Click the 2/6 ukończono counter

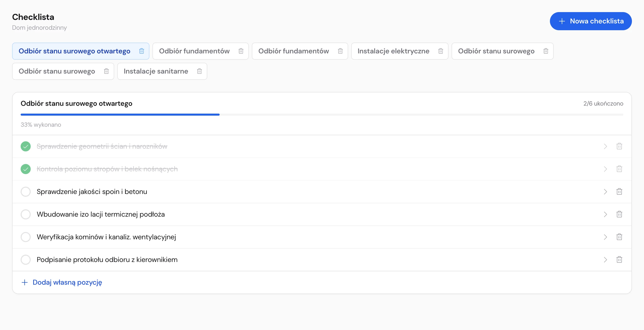pyautogui.click(x=603, y=104)
